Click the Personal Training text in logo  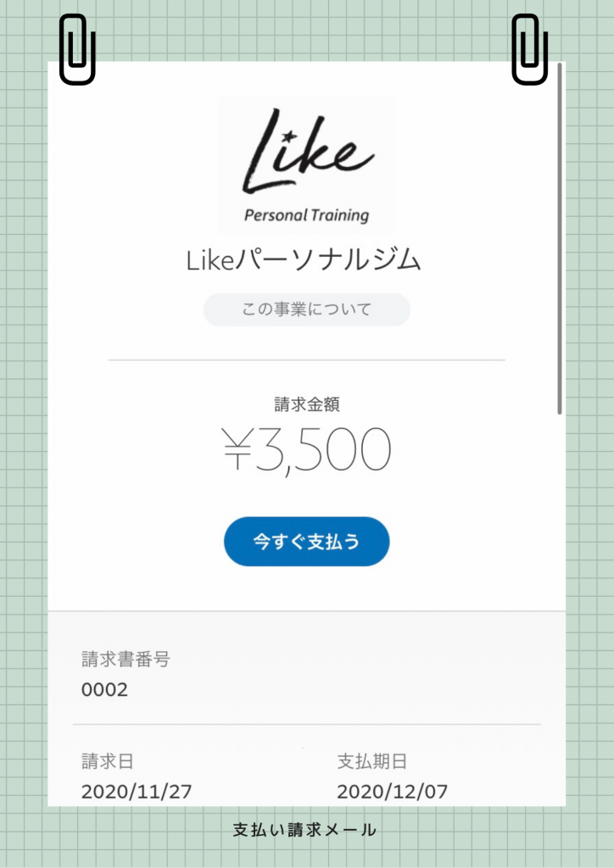pyautogui.click(x=307, y=214)
